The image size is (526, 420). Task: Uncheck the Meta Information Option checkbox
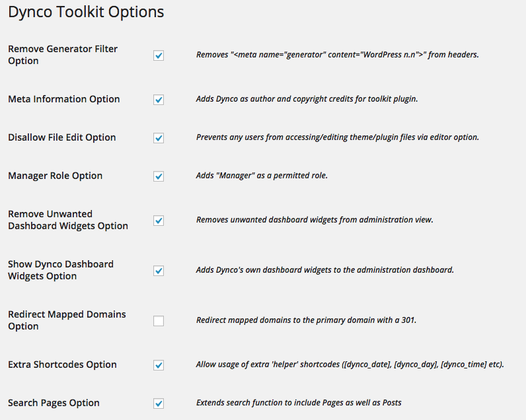tap(159, 100)
